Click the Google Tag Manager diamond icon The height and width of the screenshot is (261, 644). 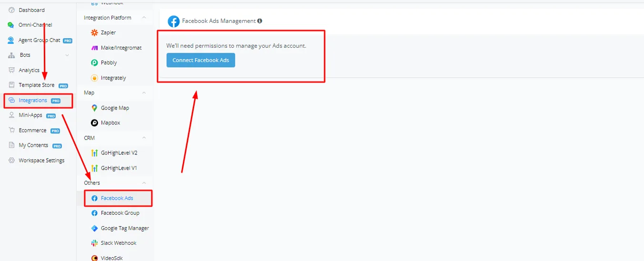94,228
